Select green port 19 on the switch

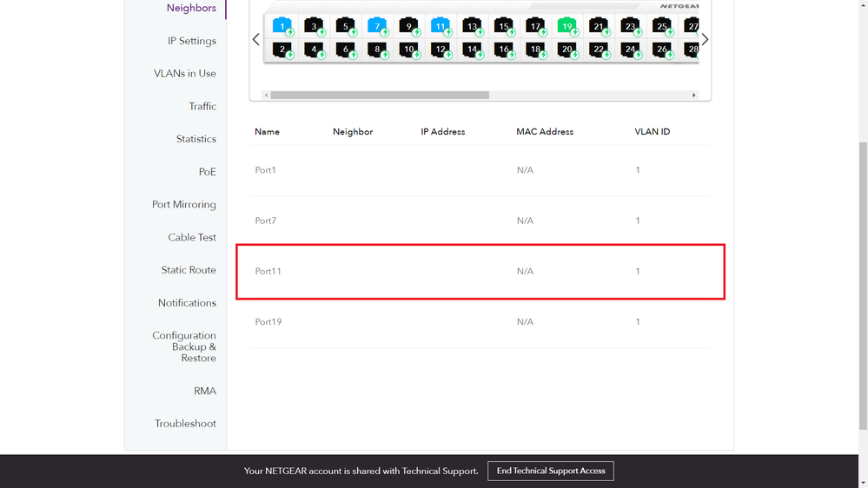click(567, 26)
